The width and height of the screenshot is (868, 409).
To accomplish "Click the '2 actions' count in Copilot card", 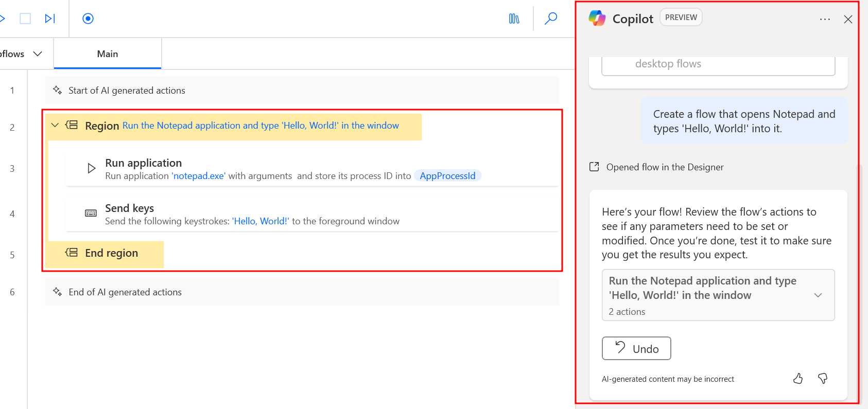I will pyautogui.click(x=627, y=312).
